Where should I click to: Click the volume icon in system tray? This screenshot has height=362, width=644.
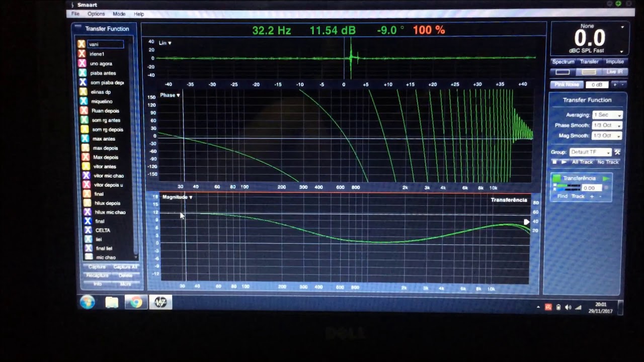tap(568, 307)
